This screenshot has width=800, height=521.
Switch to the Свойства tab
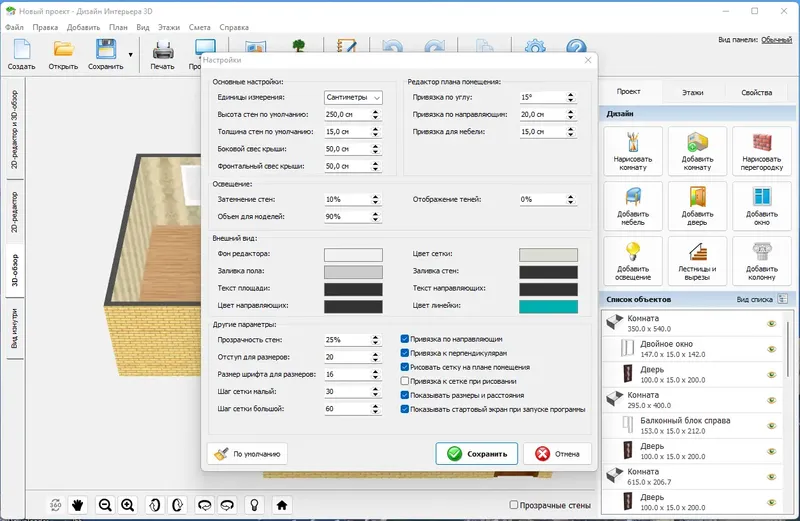pyautogui.click(x=756, y=92)
